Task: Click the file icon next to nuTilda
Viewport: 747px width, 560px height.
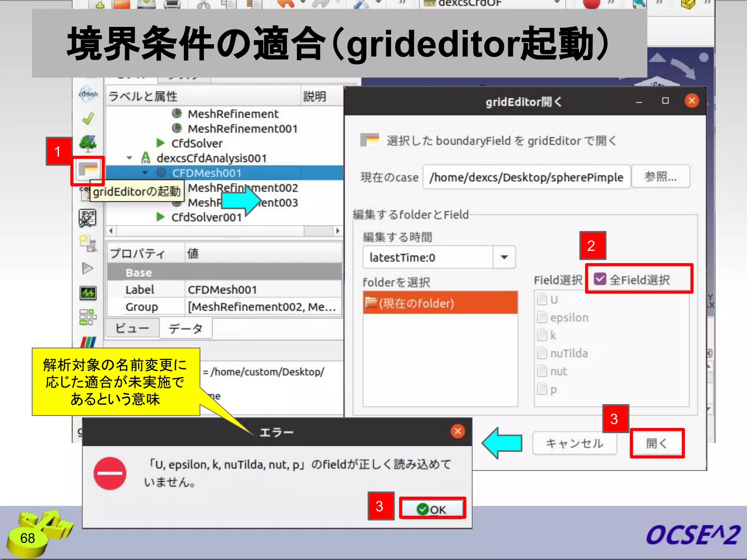Action: [x=542, y=353]
